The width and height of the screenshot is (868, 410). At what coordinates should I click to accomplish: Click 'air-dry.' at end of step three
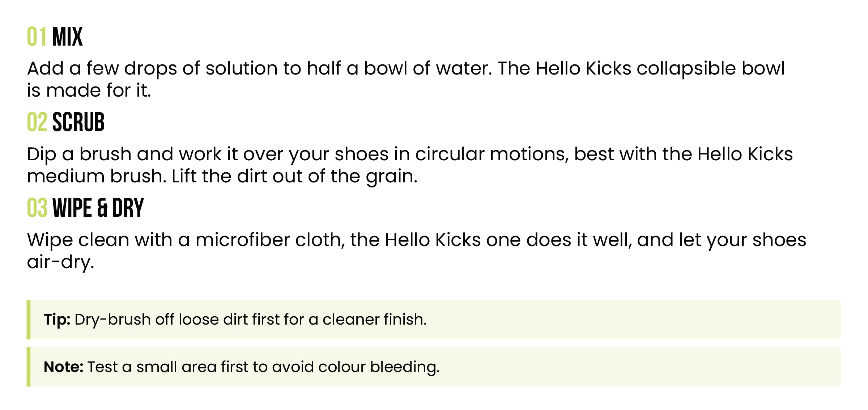61,262
